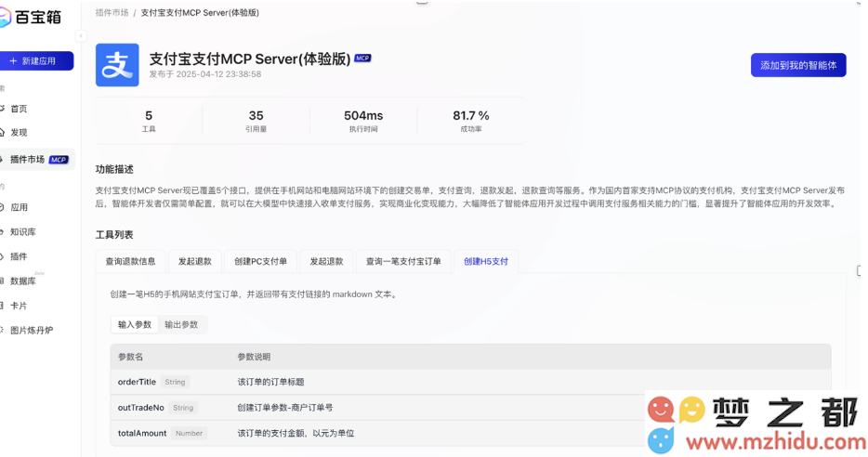Click the Alipay logo icon

pos(117,65)
